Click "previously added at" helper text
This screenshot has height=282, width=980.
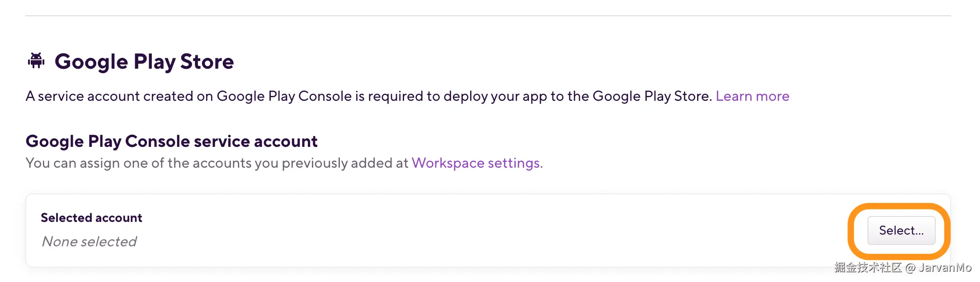[x=345, y=163]
